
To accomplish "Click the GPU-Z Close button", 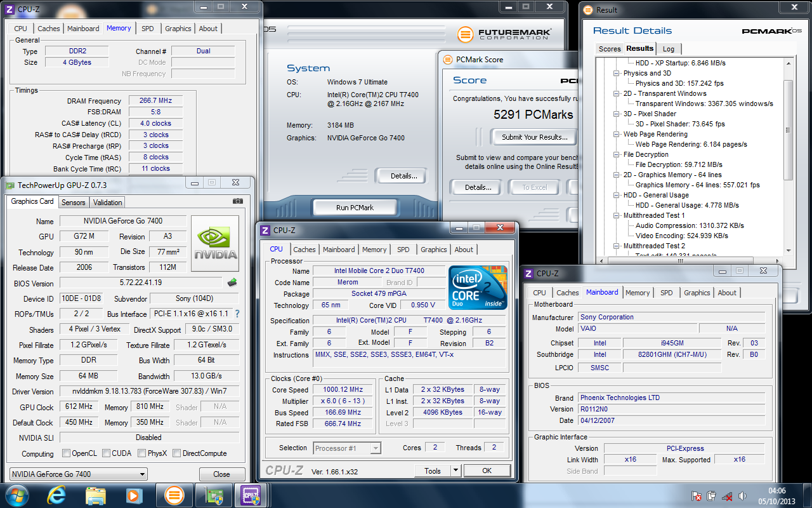I will point(221,474).
